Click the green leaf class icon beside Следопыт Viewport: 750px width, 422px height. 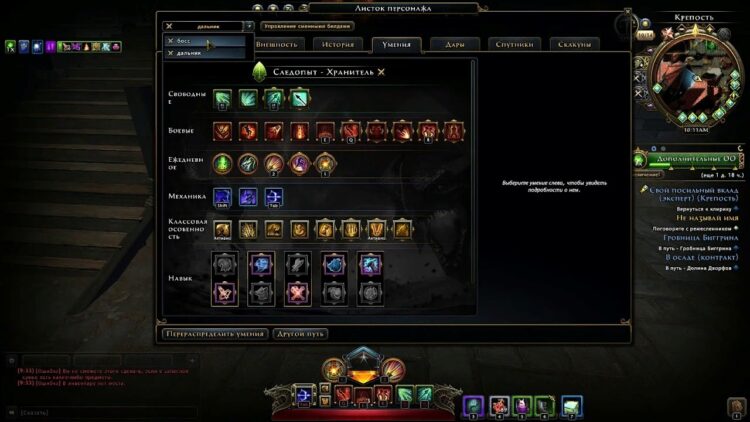pos(259,72)
